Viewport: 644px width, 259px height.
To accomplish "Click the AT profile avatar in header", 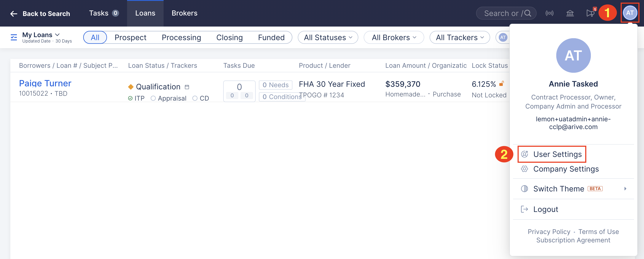I will (x=630, y=13).
